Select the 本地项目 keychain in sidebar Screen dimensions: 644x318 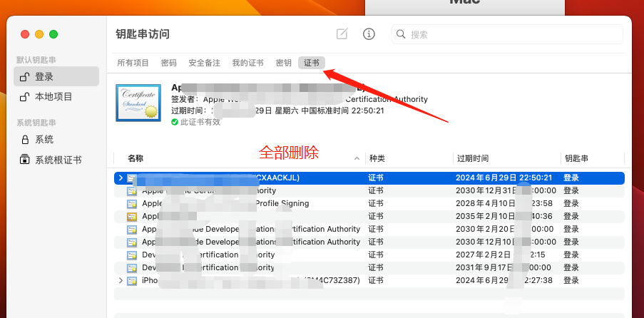coord(56,96)
